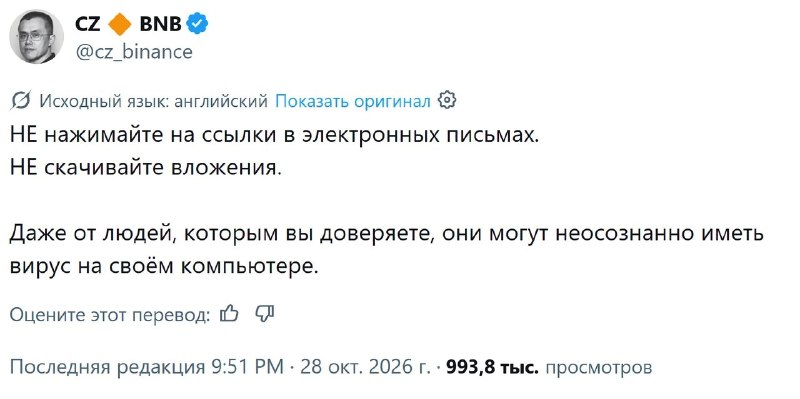Screen dimensions: 800x399
Task: Click the Оцените этот перевод label
Action: (x=110, y=315)
